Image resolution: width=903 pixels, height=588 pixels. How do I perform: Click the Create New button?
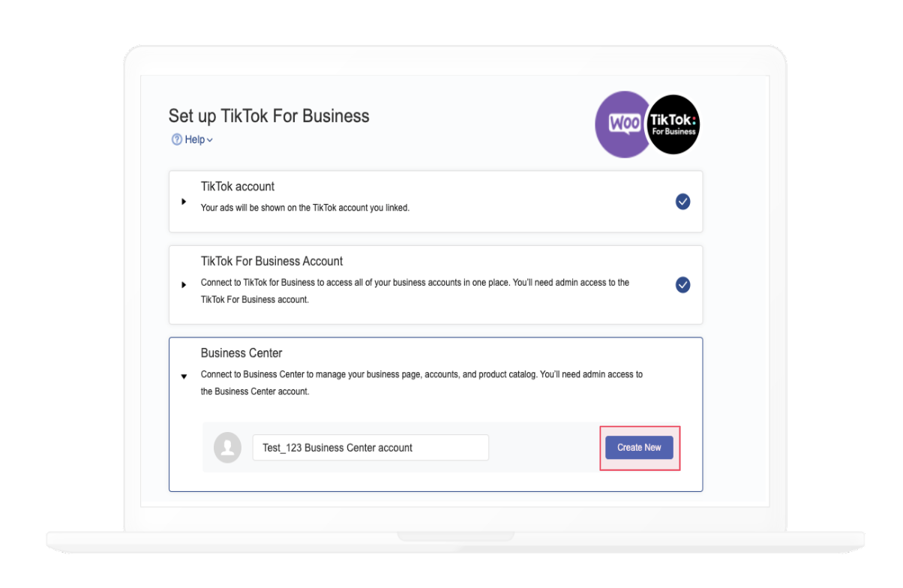coord(639,448)
